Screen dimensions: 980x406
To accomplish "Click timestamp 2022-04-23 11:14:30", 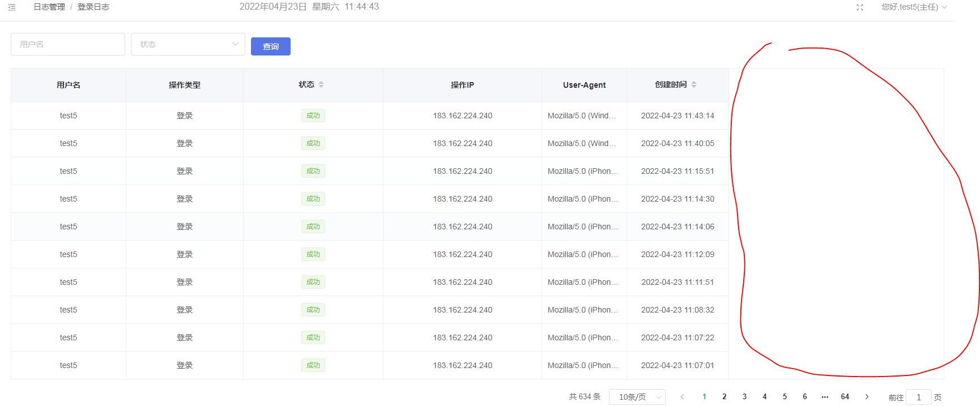I will 678,199.
